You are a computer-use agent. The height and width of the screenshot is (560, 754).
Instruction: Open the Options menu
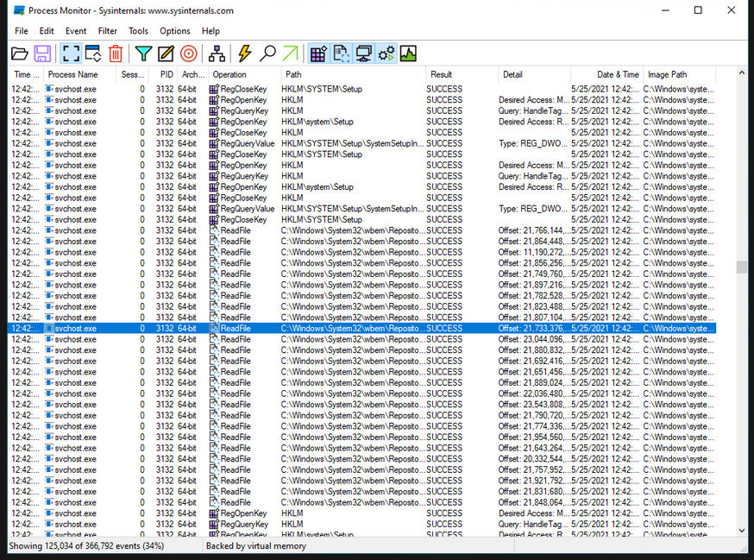[175, 31]
